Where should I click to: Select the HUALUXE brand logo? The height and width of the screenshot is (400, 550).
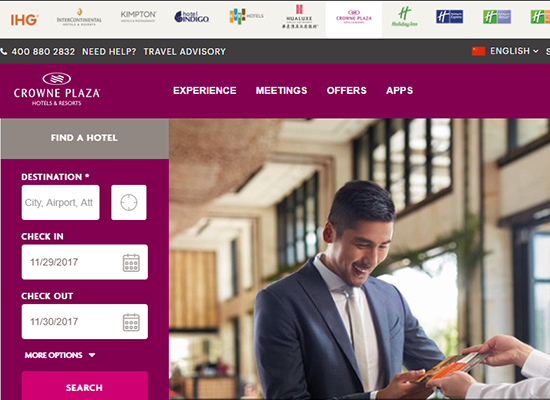299,16
